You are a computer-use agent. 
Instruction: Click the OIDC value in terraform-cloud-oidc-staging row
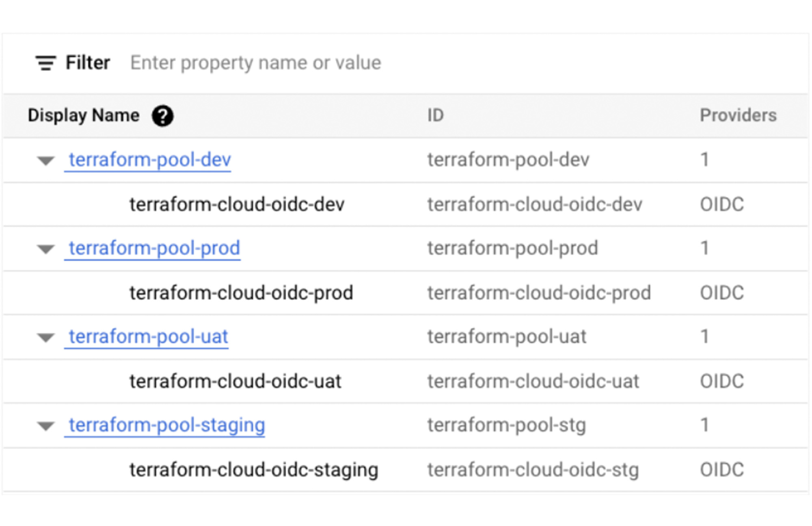pyautogui.click(x=722, y=470)
